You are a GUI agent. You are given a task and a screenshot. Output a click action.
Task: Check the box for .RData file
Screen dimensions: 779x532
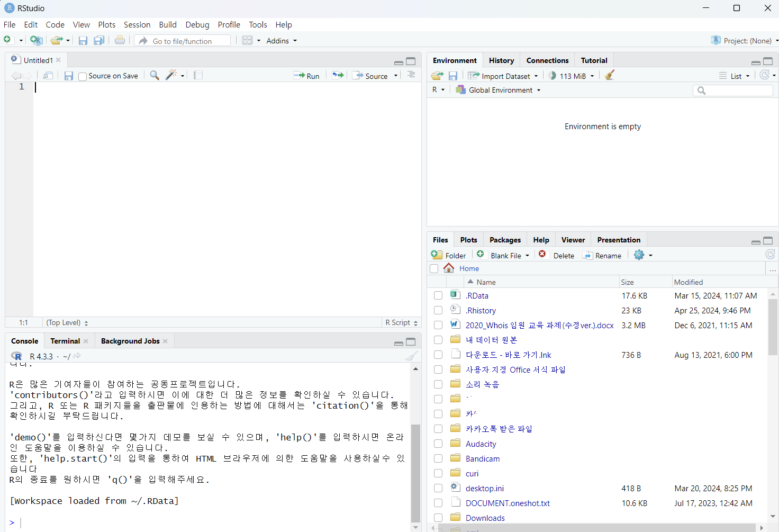(x=438, y=295)
